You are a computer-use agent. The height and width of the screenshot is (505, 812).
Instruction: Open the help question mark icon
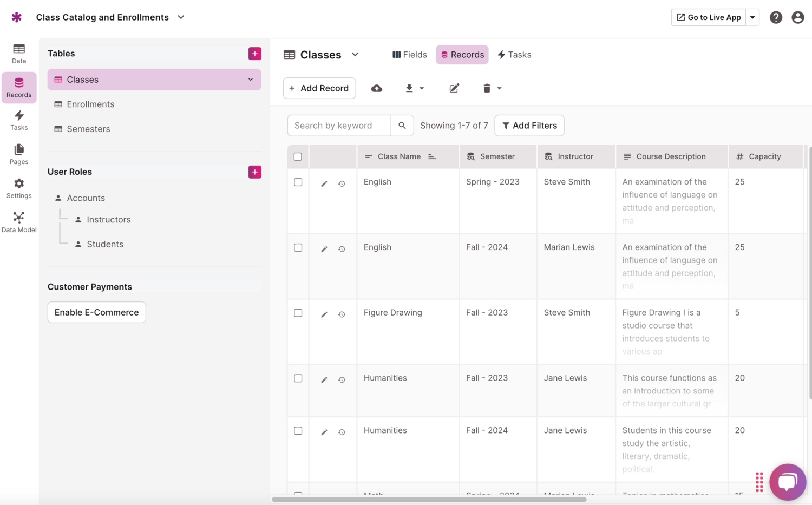[x=776, y=17]
